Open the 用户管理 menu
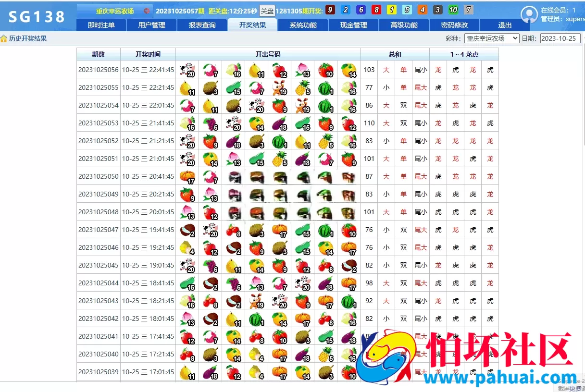The height and width of the screenshot is (392, 585). coord(151,25)
